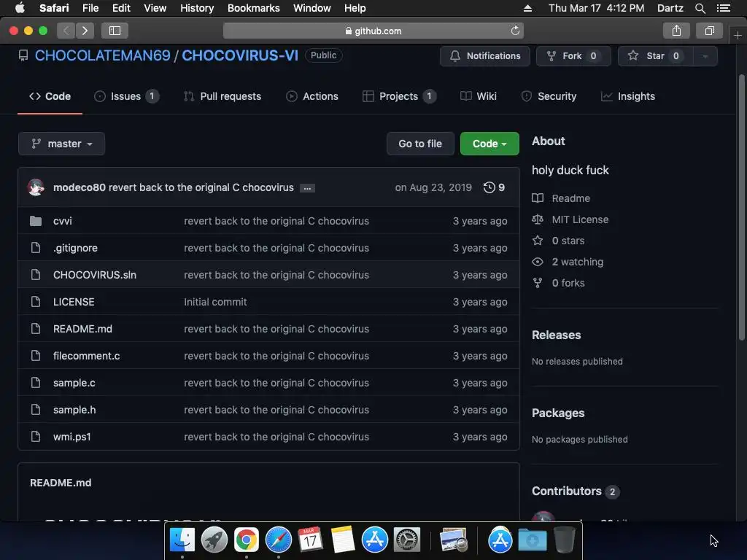The width and height of the screenshot is (747, 560).
Task: Click the Contributors heading link
Action: click(566, 491)
